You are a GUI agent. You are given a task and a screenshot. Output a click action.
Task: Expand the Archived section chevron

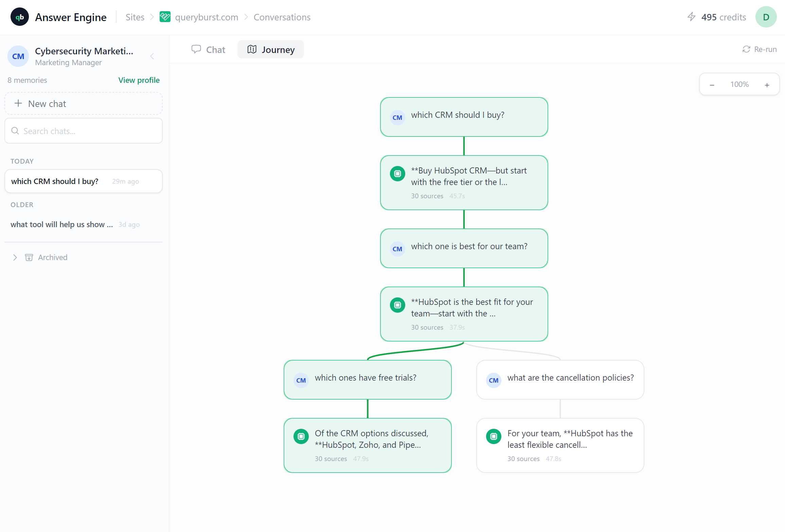click(x=15, y=257)
